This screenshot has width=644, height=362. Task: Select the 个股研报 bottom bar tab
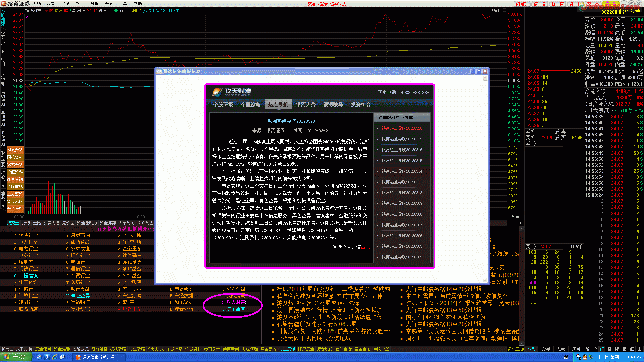click(156, 349)
